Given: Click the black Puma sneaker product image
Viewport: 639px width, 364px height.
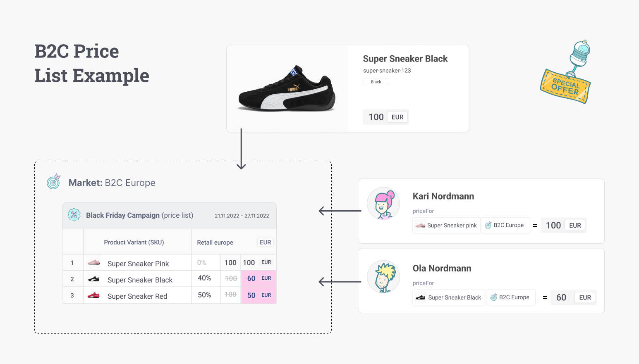Looking at the screenshot, I should (287, 88).
